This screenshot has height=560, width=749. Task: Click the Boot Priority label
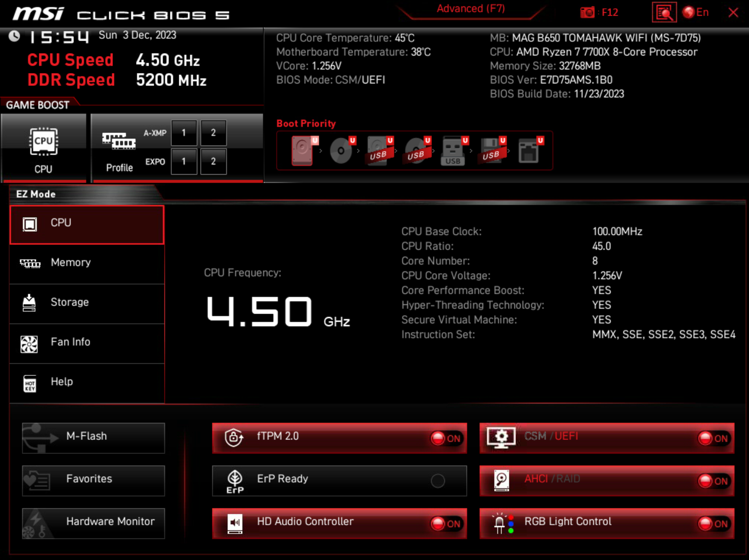306,124
